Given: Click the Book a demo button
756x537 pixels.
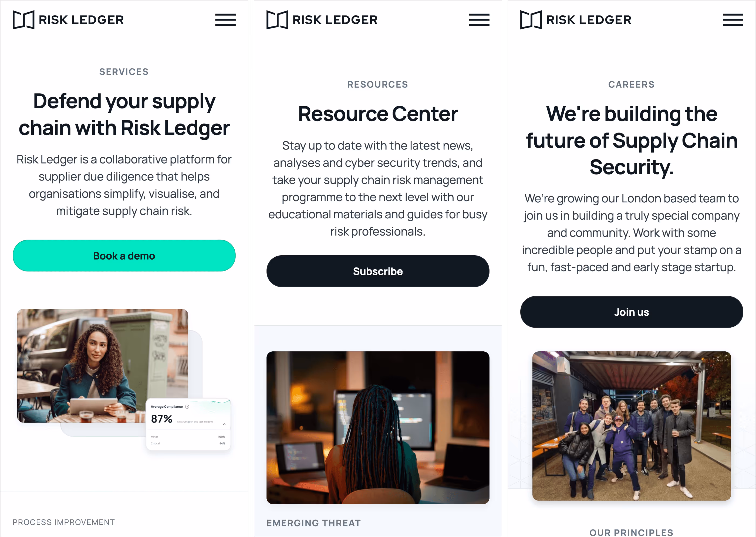Looking at the screenshot, I should (x=124, y=256).
